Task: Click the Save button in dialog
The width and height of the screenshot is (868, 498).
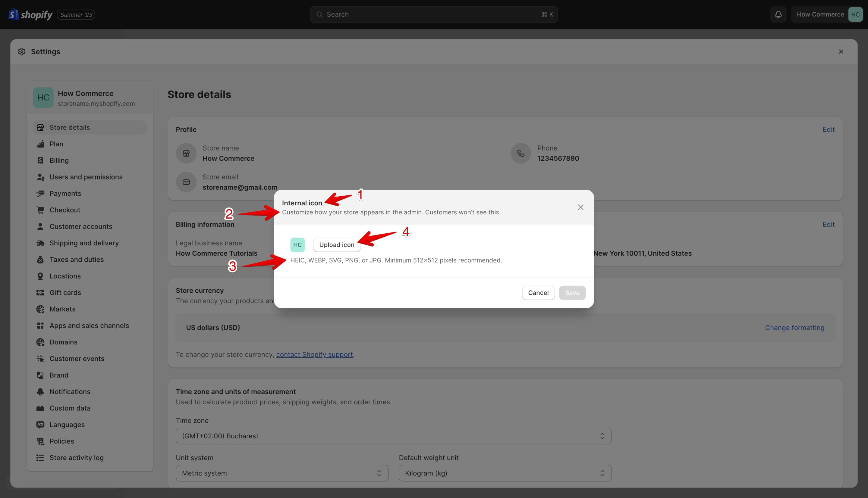Action: point(572,293)
